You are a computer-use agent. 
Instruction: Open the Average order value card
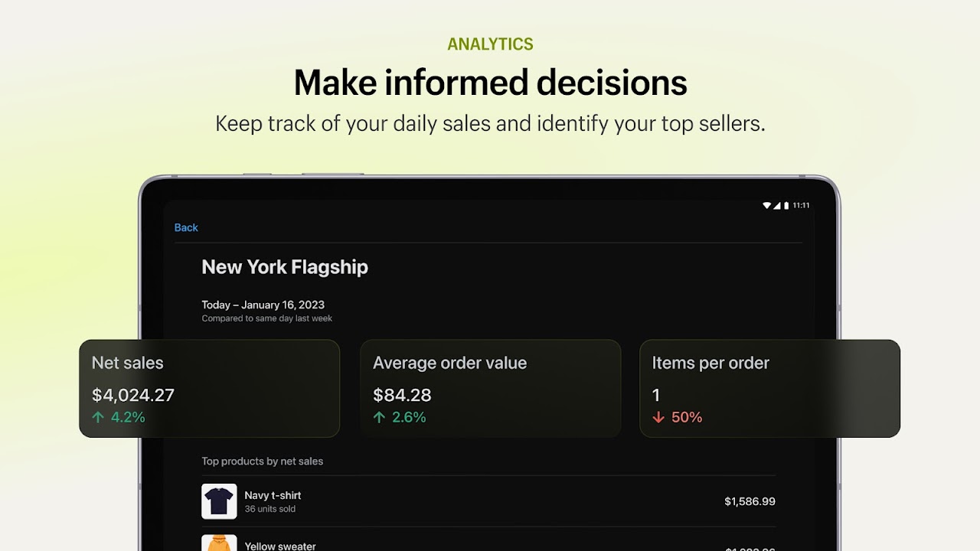pyautogui.click(x=490, y=389)
